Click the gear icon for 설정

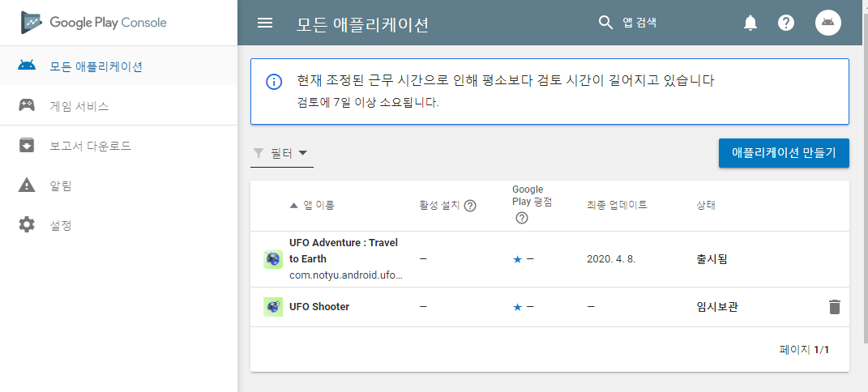pos(27,225)
